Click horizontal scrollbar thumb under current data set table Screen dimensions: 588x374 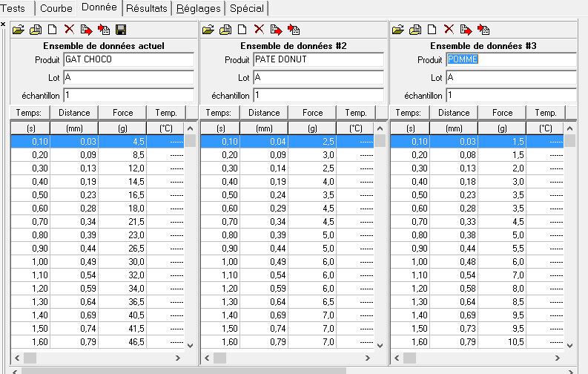point(30,358)
